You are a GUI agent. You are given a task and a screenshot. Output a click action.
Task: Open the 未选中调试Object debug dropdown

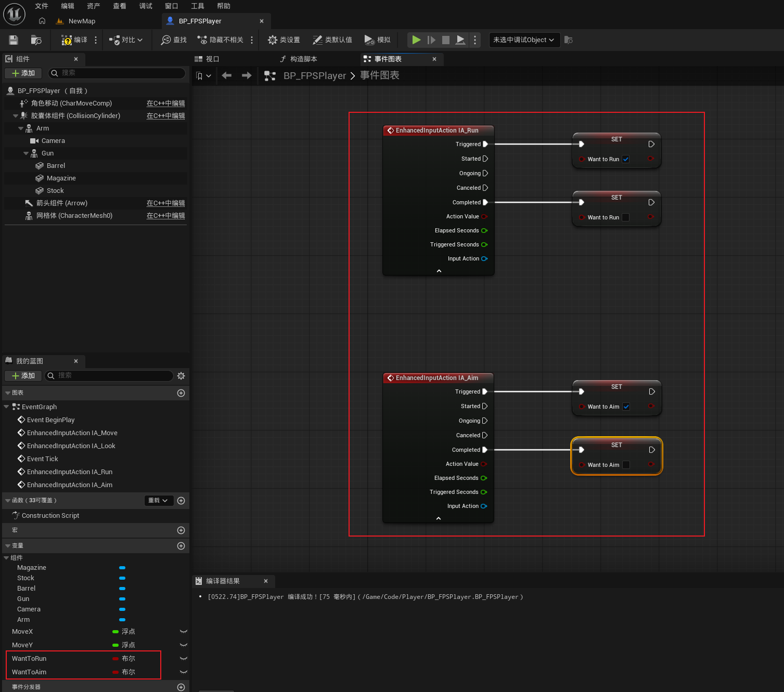click(x=524, y=40)
